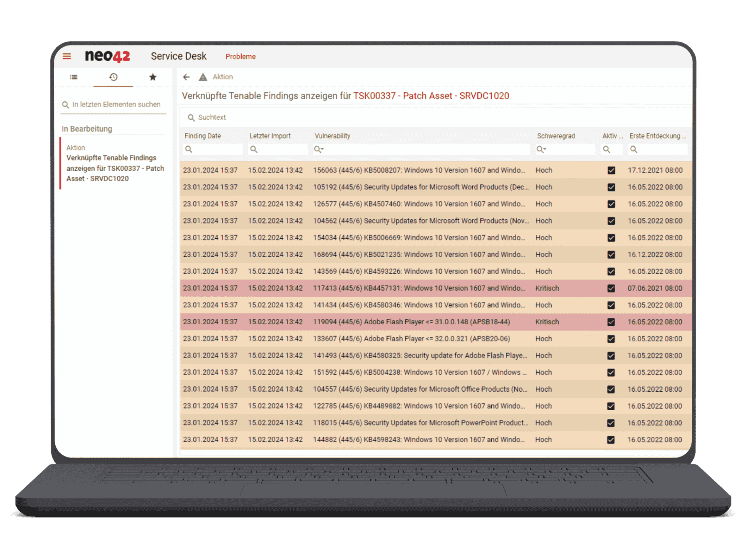The width and height of the screenshot is (747, 560).
Task: Click the Suchtext magnifier icon
Action: [191, 117]
